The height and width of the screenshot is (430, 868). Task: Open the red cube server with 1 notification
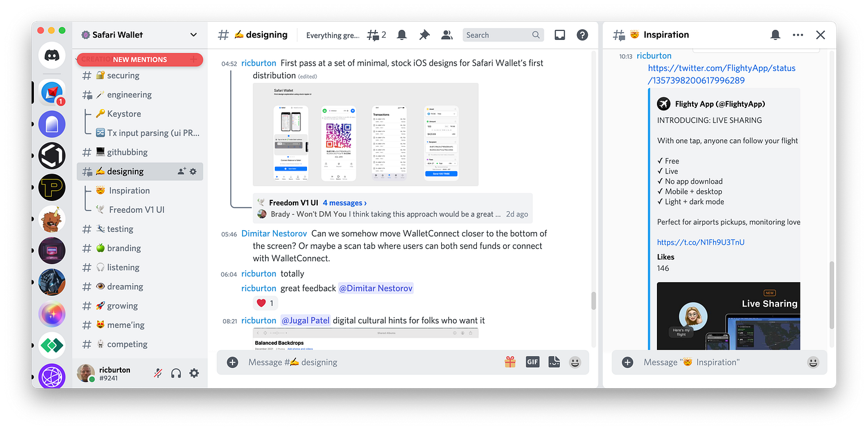tap(52, 92)
